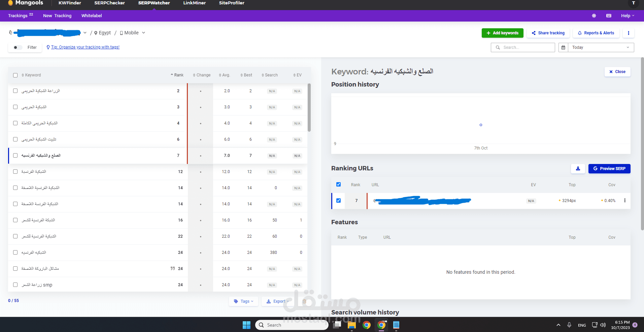Click the microphone icon in system tray
Screen dimensions: 644x332
click(569, 325)
